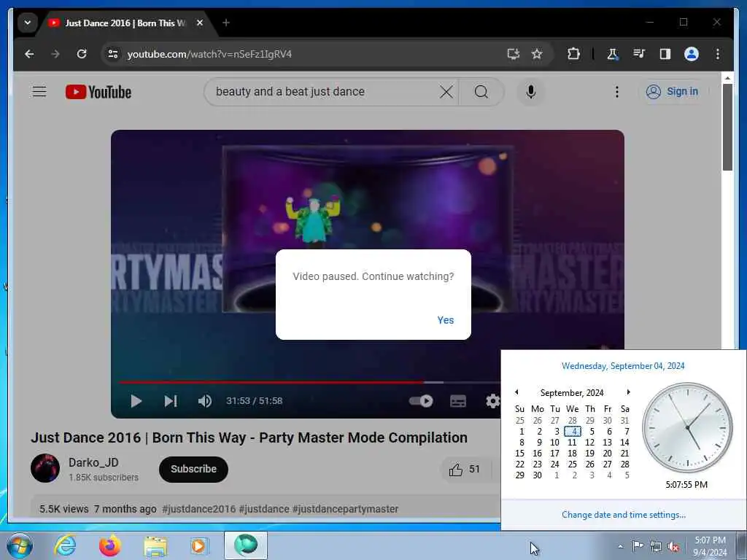The image size is (747, 560).
Task: Open a new browser tab
Action: 226,23
